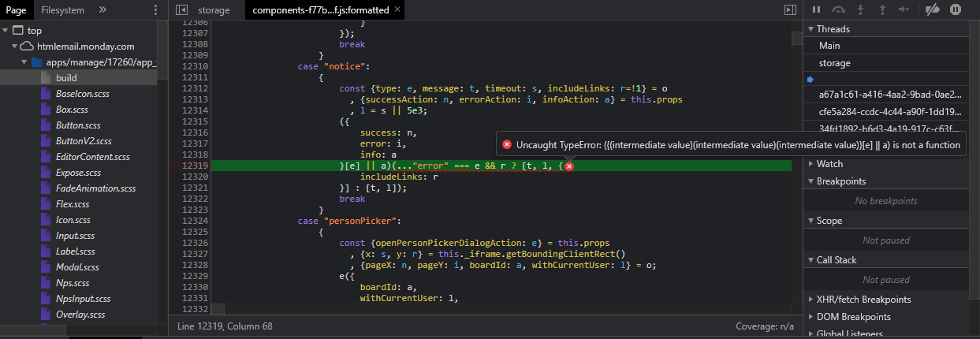Show more navigator tabs chevron
Viewport: 980px width, 339px height.
click(102, 10)
